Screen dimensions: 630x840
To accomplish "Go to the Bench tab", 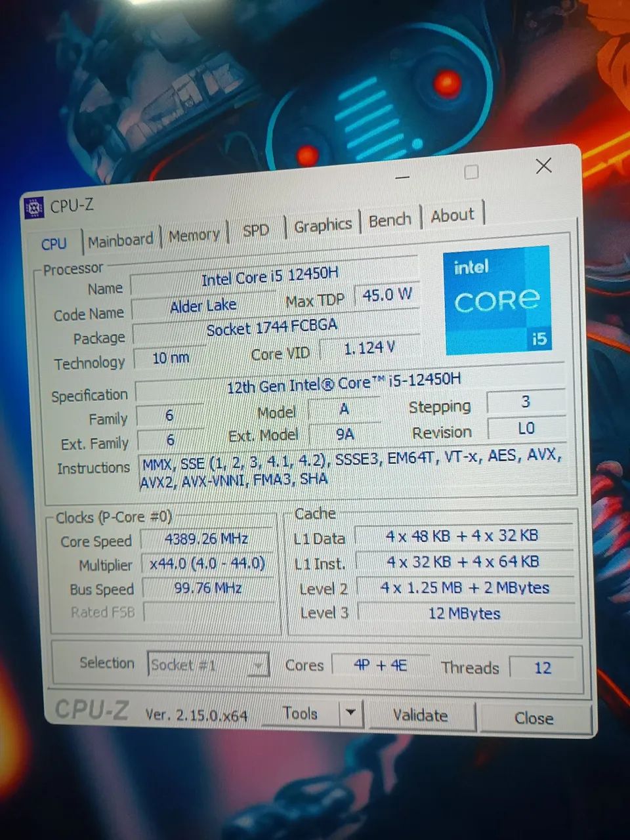I will 390,220.
